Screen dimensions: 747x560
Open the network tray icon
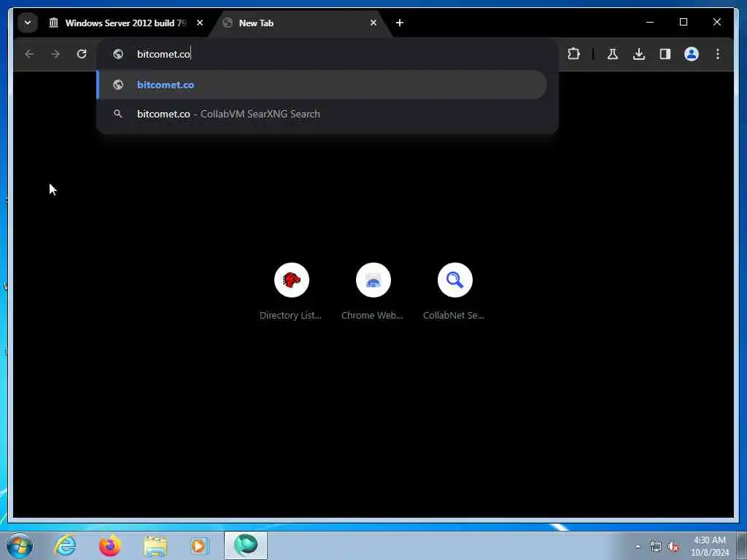(656, 546)
